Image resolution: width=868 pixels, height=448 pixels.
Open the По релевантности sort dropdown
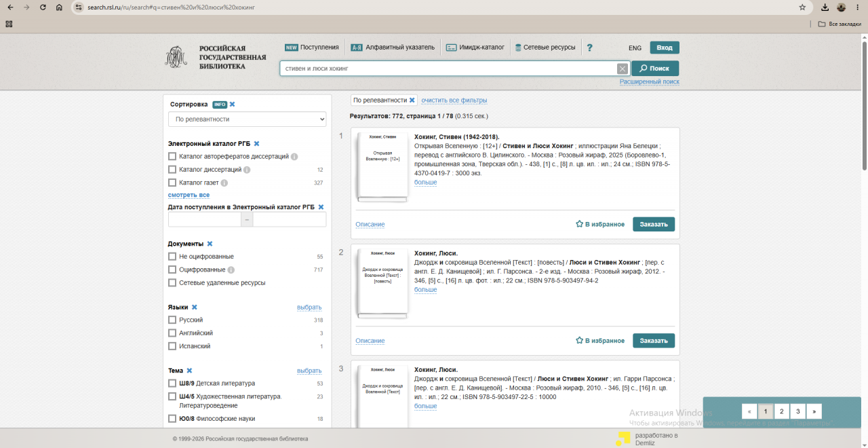(x=248, y=119)
